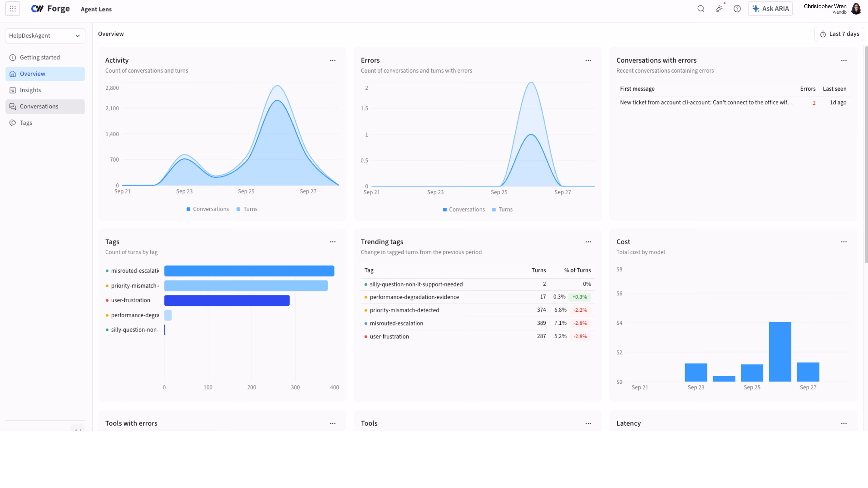Open the help question mark icon

coord(737,9)
